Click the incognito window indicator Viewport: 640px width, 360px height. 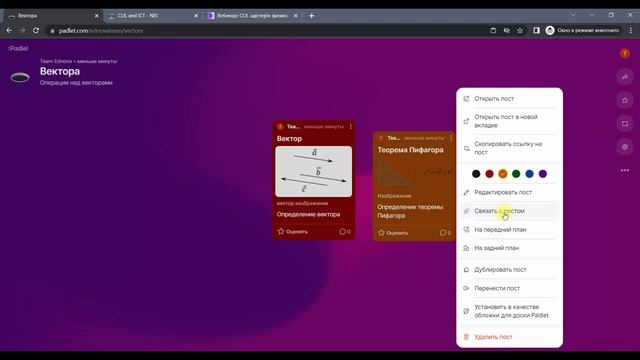point(582,30)
